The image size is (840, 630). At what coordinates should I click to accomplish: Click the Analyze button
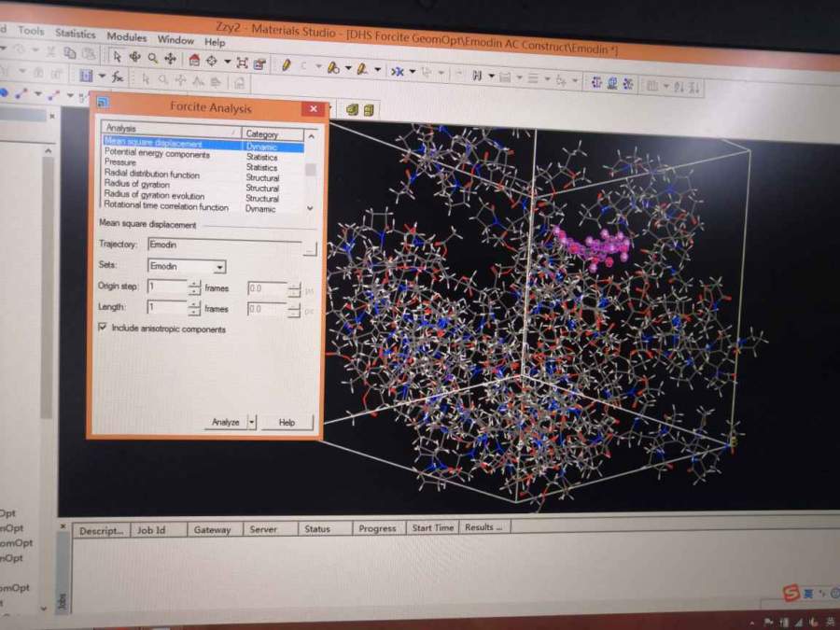pos(225,423)
